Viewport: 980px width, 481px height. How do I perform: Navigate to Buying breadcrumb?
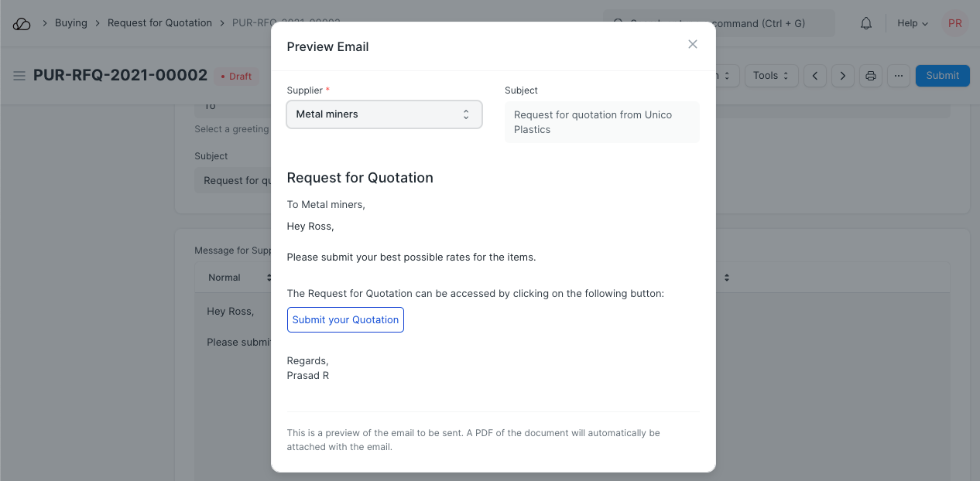pyautogui.click(x=71, y=23)
